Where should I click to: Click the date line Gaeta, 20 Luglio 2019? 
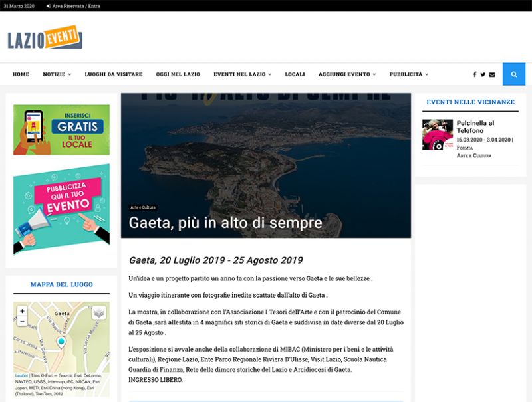[215, 260]
